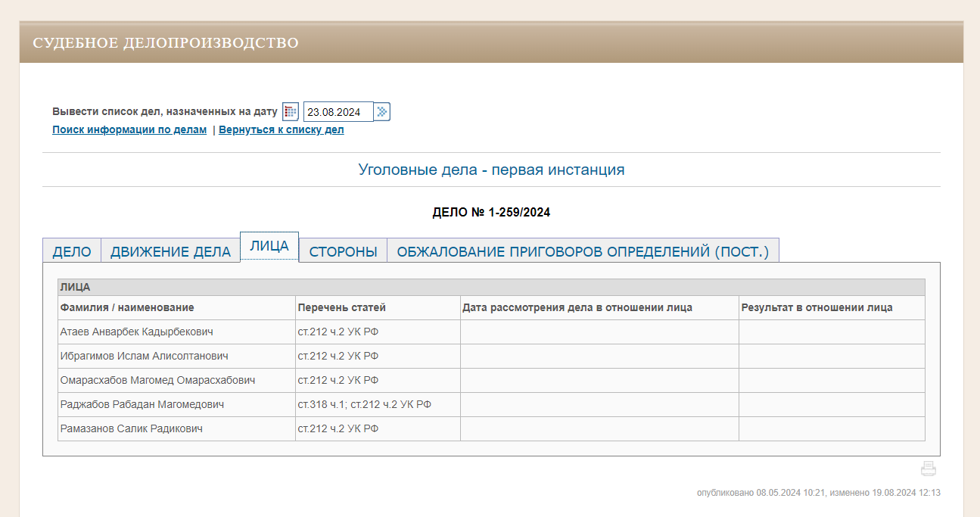Click the printer icon below the table
The image size is (980, 517).
(x=929, y=469)
